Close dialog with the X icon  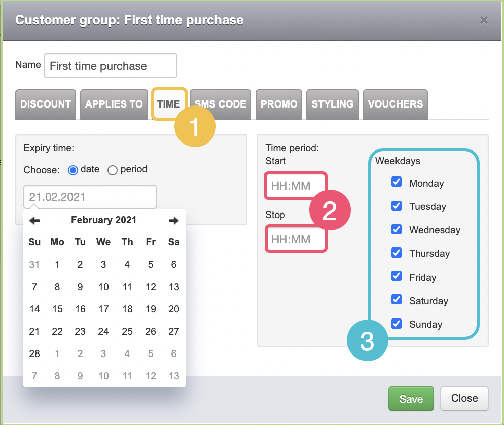(484, 21)
